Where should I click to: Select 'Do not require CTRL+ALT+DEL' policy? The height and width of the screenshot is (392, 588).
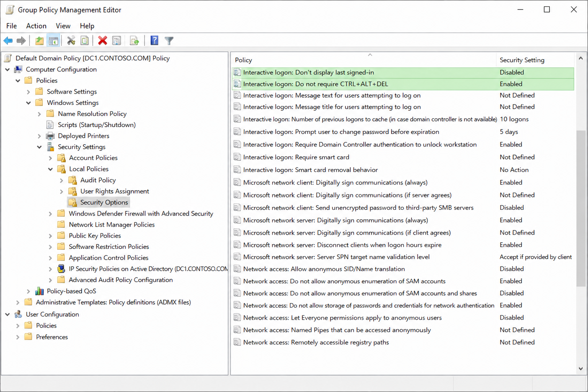(x=403, y=84)
